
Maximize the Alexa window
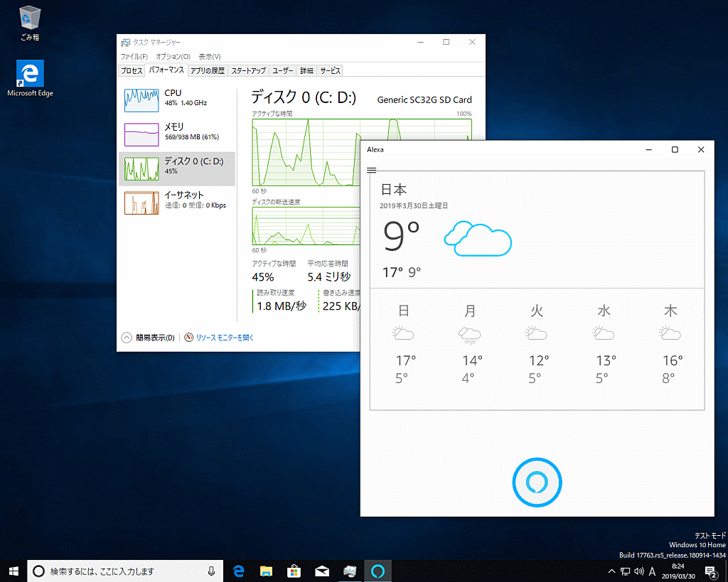[x=675, y=149]
